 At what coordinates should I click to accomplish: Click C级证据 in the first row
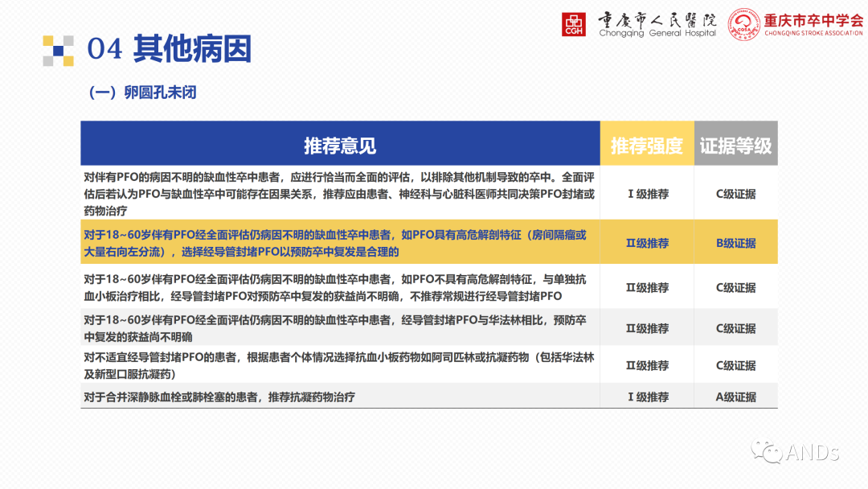click(735, 194)
